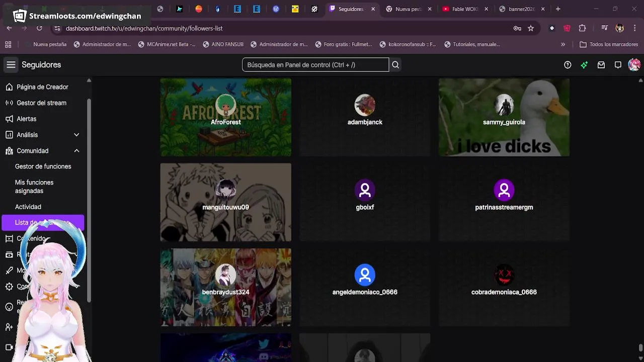Open angeldemoniaco_0666 follower profile
Screen dimensions: 644x362
[365, 287]
